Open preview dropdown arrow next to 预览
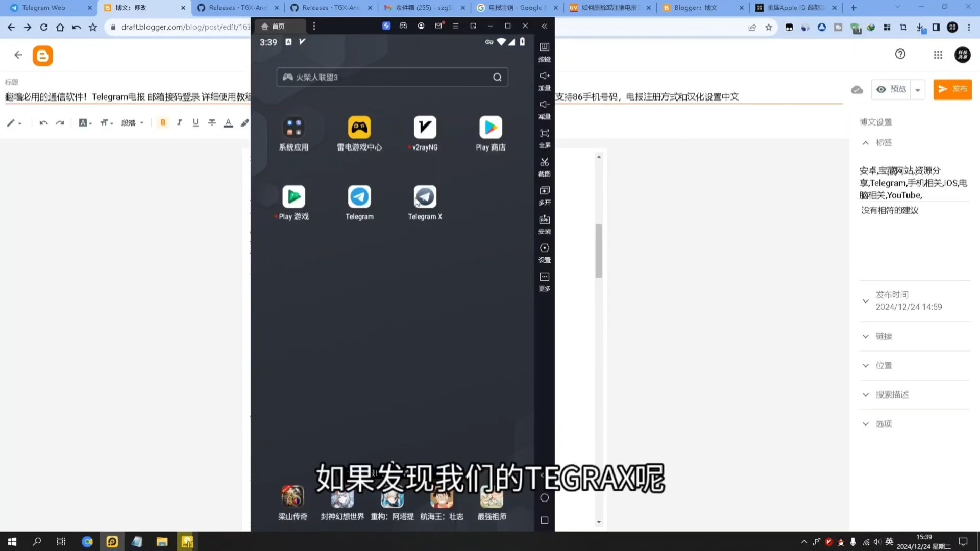The image size is (980, 551). [x=918, y=90]
